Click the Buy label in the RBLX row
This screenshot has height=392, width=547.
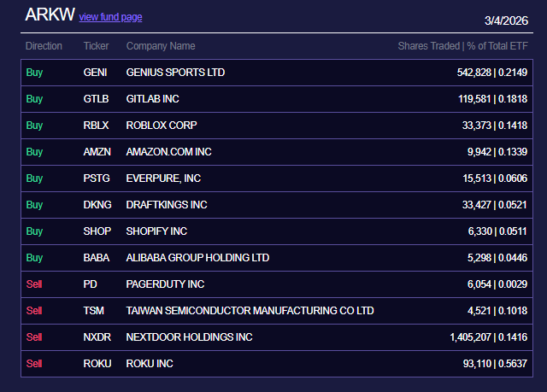(x=34, y=126)
